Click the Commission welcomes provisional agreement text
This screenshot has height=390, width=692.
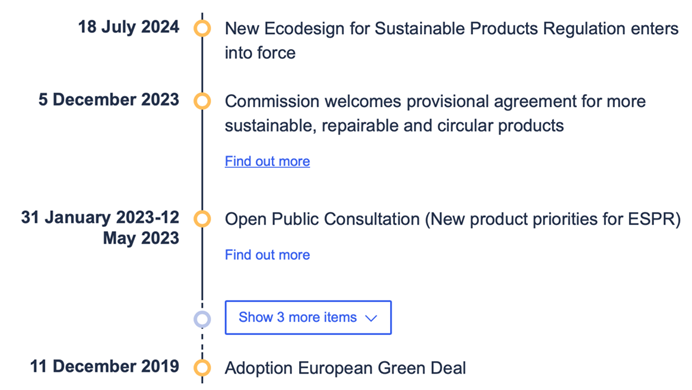(x=435, y=113)
